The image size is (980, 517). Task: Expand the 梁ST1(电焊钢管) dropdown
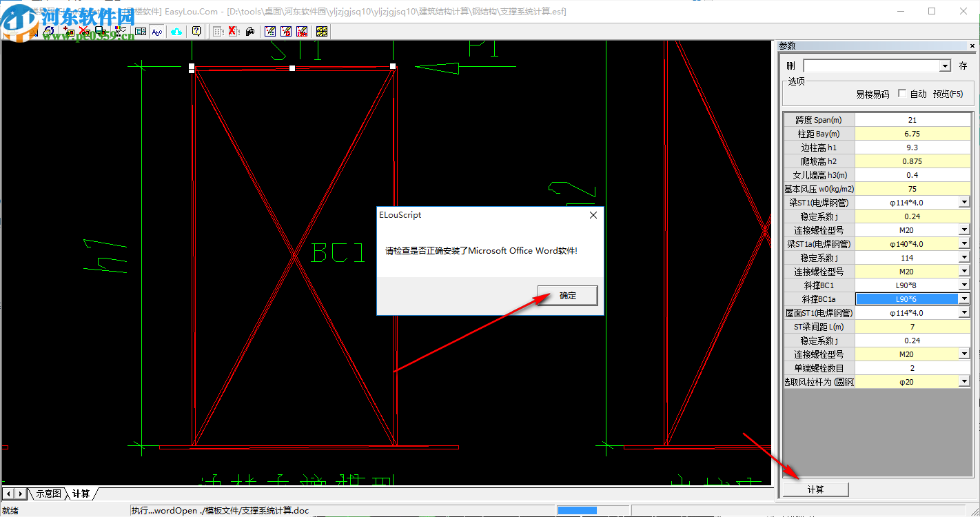[964, 203]
